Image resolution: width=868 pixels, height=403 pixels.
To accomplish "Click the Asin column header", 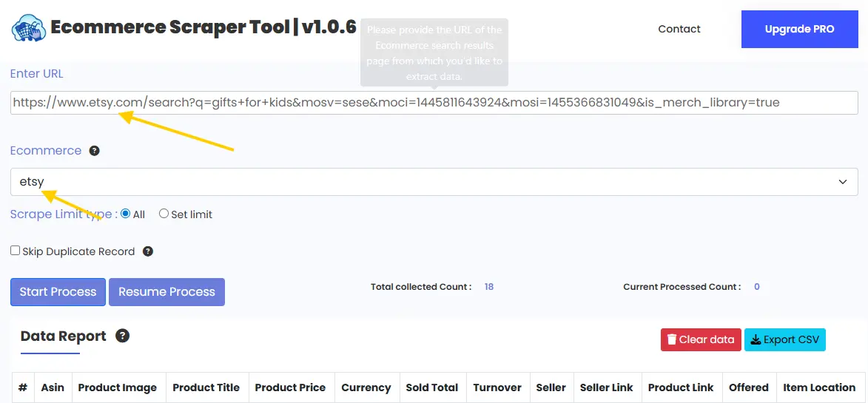I will click(x=53, y=387).
